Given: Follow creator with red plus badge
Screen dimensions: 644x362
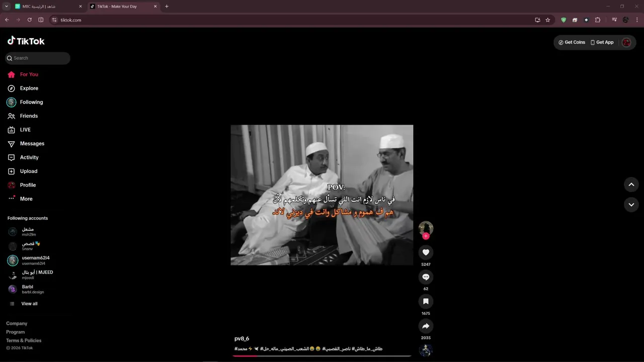Looking at the screenshot, I should coord(426,236).
